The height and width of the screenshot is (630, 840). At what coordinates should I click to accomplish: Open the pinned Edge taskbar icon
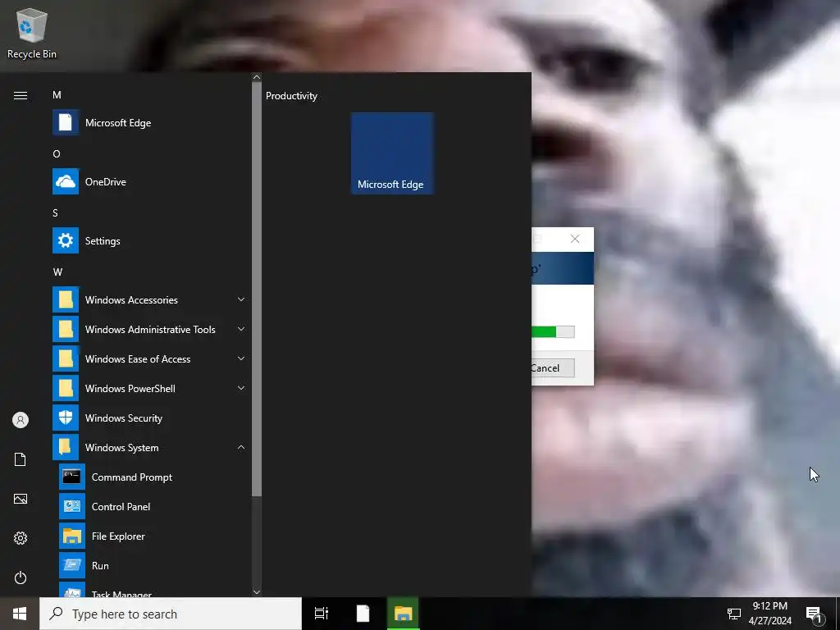click(x=363, y=614)
